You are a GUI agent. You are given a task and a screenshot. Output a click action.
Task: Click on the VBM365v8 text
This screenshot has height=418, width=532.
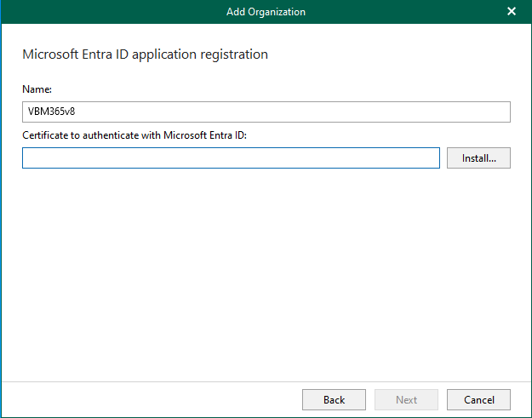[x=46, y=112]
